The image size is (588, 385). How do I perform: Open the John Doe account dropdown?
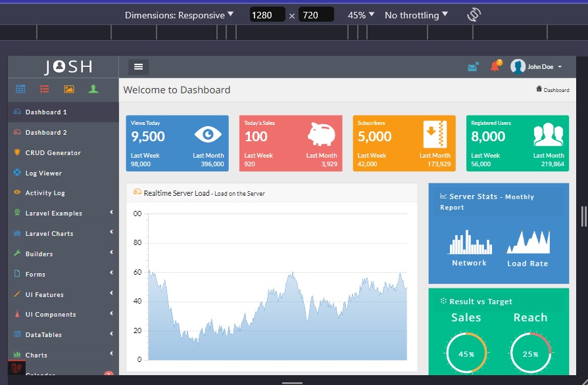point(541,66)
